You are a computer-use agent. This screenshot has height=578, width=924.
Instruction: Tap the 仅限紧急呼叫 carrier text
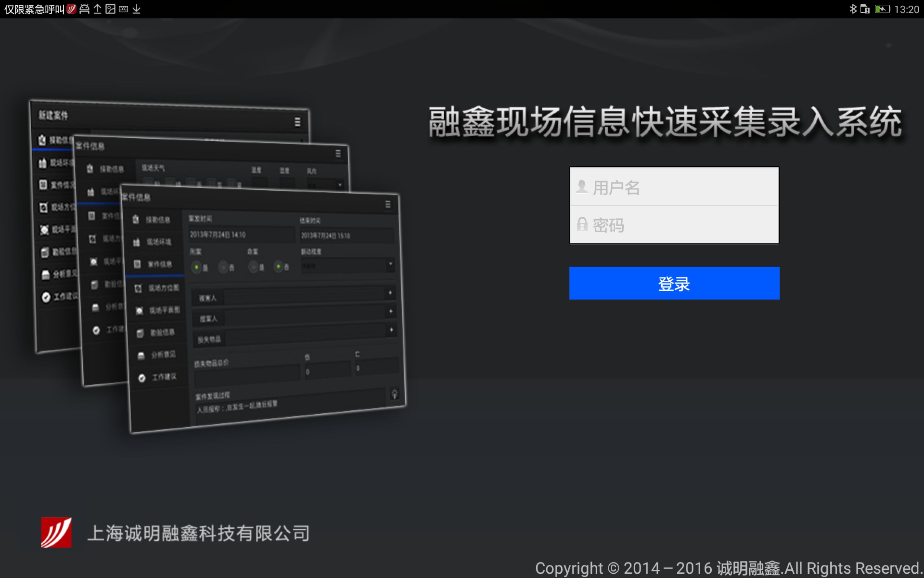(34, 9)
